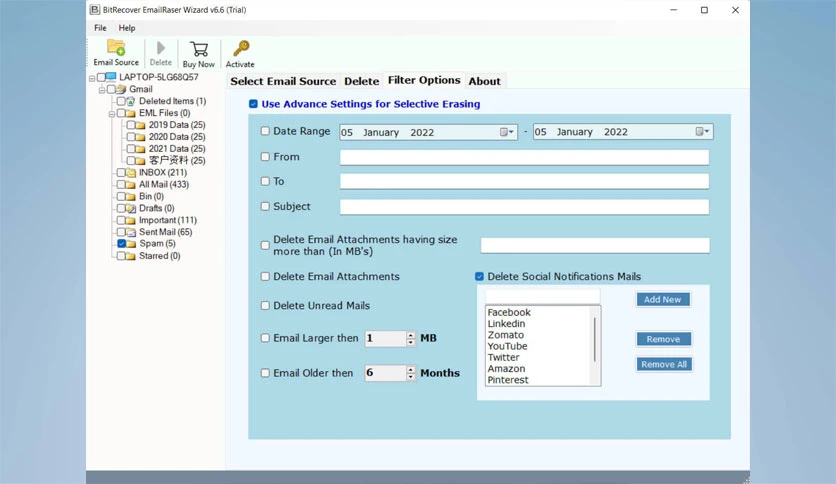This screenshot has height=484, width=836.
Task: Click the Deleted Items folder icon
Action: [x=131, y=101]
